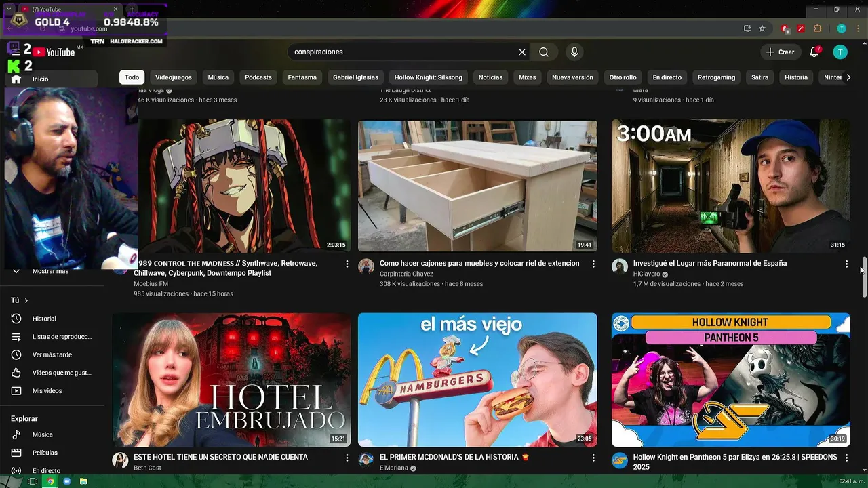This screenshot has height=488, width=868.
Task: Click the Ver más tarde clock icon
Action: pyautogui.click(x=17, y=354)
